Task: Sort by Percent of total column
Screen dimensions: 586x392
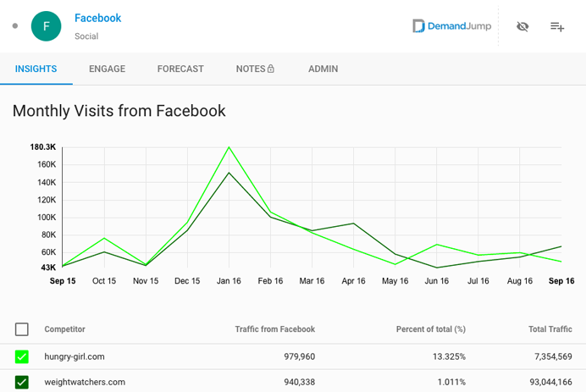Action: [x=431, y=329]
